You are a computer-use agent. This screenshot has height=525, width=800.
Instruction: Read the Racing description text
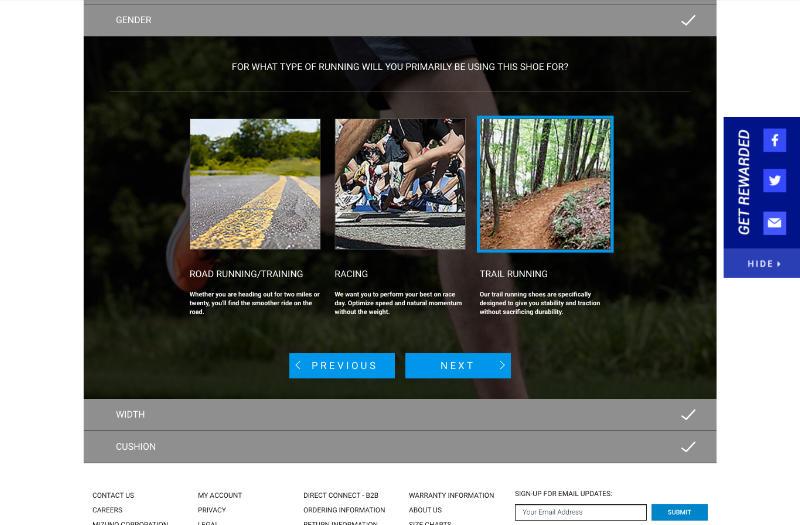coord(398,303)
